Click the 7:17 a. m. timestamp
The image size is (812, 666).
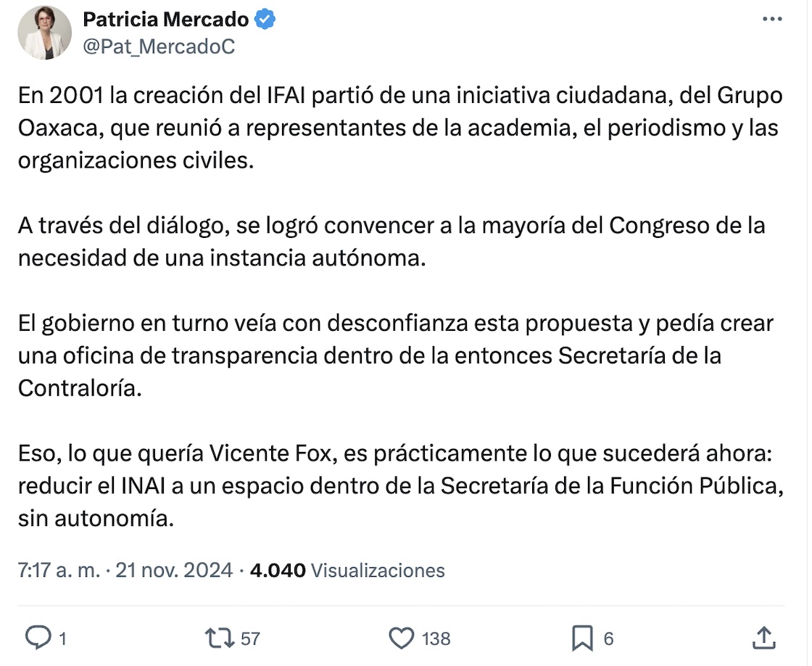(x=59, y=570)
